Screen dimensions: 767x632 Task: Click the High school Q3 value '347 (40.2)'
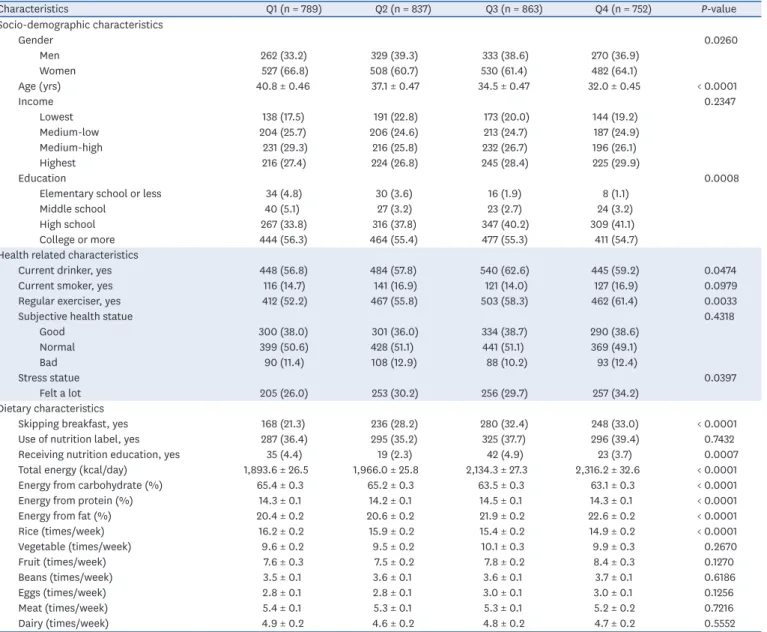(x=504, y=225)
